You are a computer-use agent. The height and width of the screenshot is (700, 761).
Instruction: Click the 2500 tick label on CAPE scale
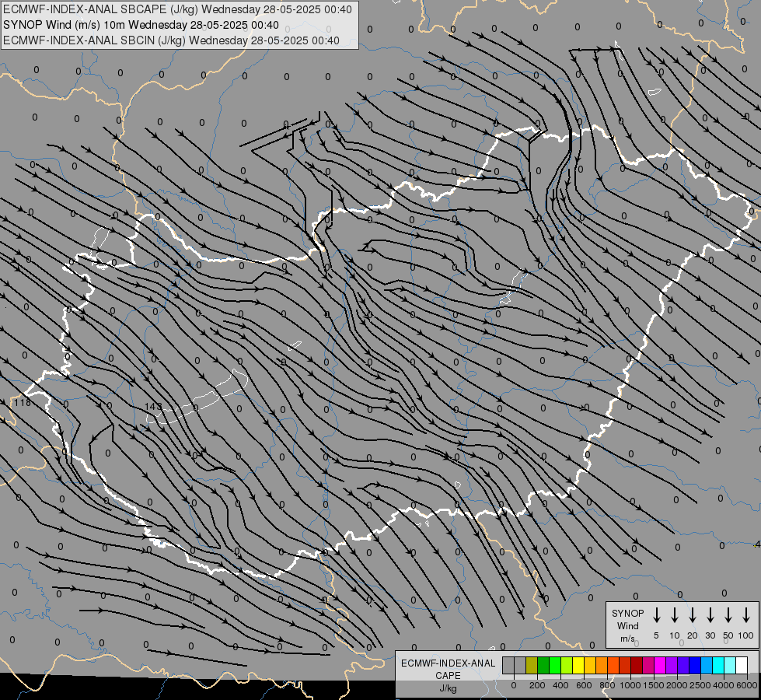(700, 685)
